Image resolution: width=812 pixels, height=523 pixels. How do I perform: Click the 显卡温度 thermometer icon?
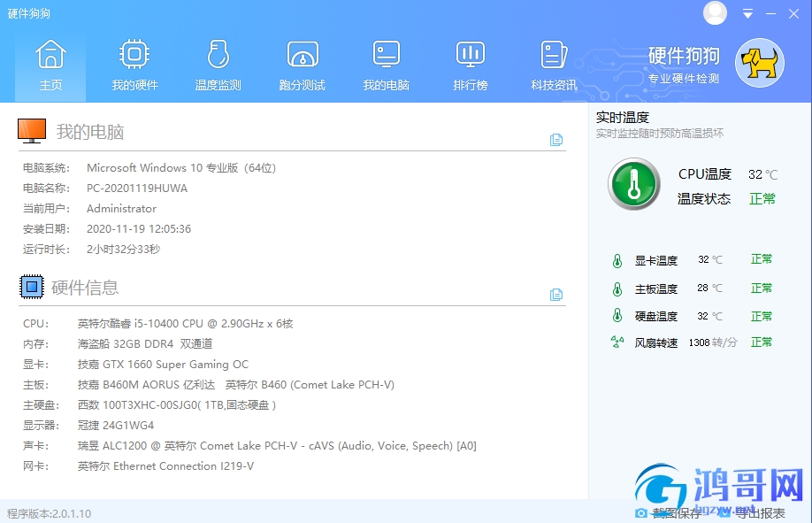(x=617, y=260)
